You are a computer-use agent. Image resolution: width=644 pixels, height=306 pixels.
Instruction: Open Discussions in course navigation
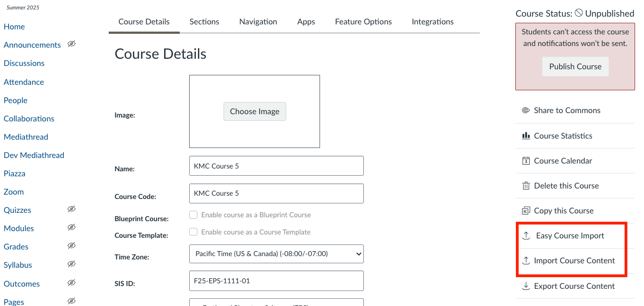24,63
